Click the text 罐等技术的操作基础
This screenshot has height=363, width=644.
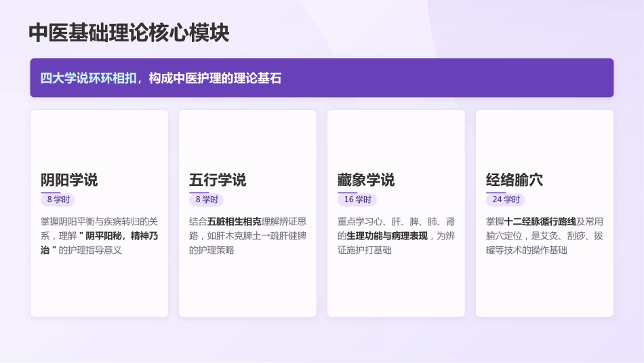pyautogui.click(x=527, y=250)
